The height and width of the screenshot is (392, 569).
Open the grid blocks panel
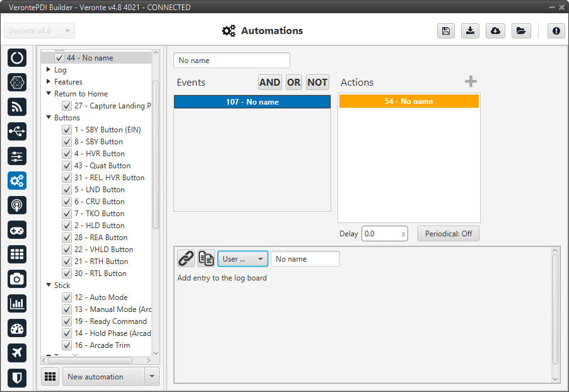pyautogui.click(x=16, y=254)
